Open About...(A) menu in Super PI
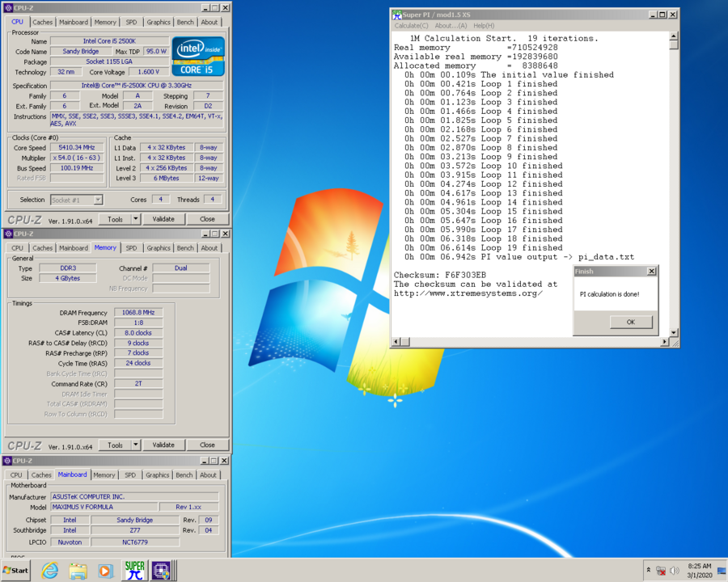Image resolution: width=728 pixels, height=582 pixels. click(x=451, y=26)
